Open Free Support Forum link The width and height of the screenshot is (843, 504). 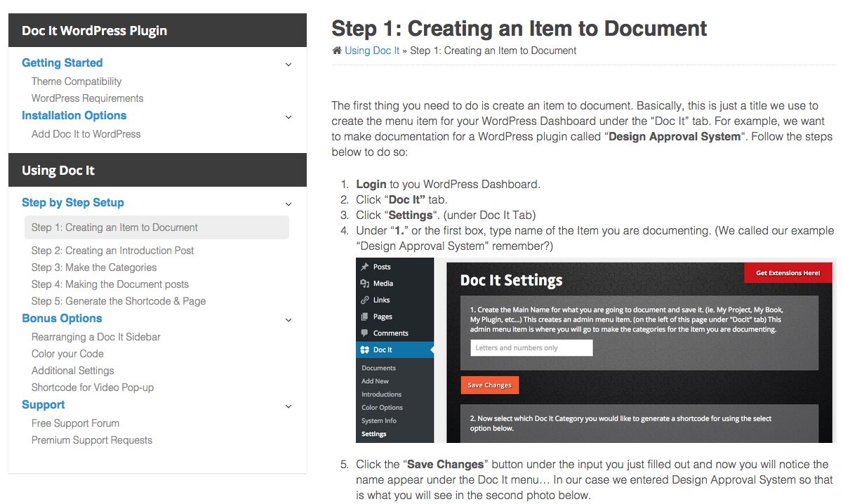pyautogui.click(x=76, y=423)
